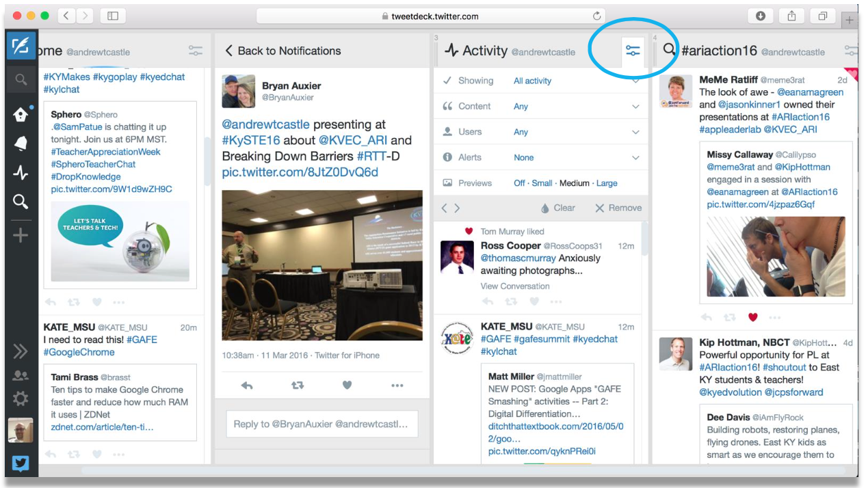Screen dimensions: 868x488
Task: Open the conference room photo thumbnail
Action: pos(322,265)
